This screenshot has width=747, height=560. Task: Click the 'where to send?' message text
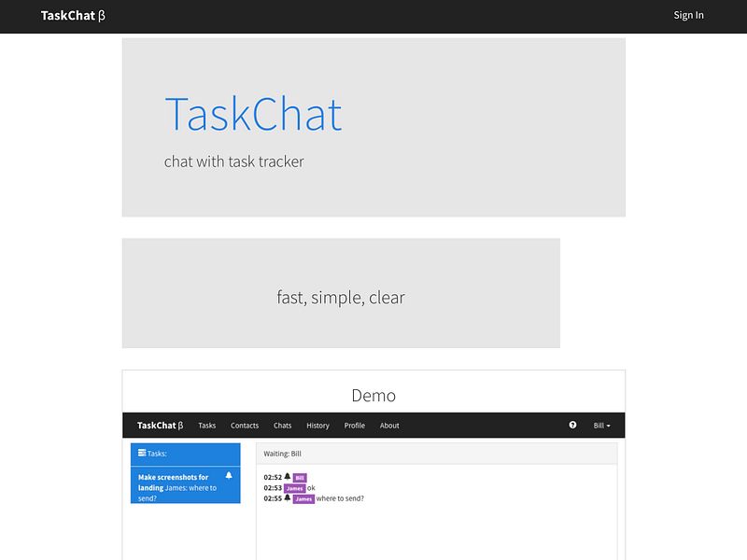(x=340, y=498)
